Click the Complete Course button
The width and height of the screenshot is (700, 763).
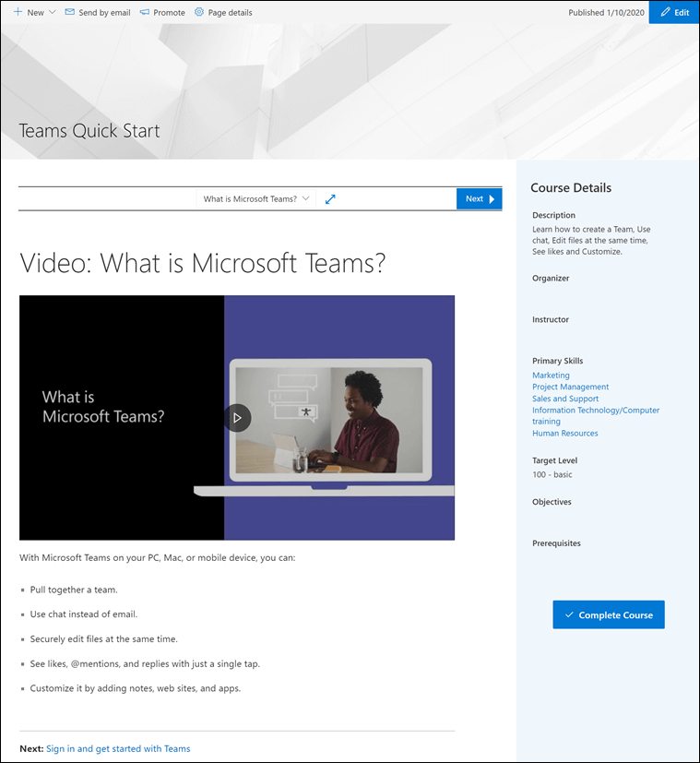point(609,614)
